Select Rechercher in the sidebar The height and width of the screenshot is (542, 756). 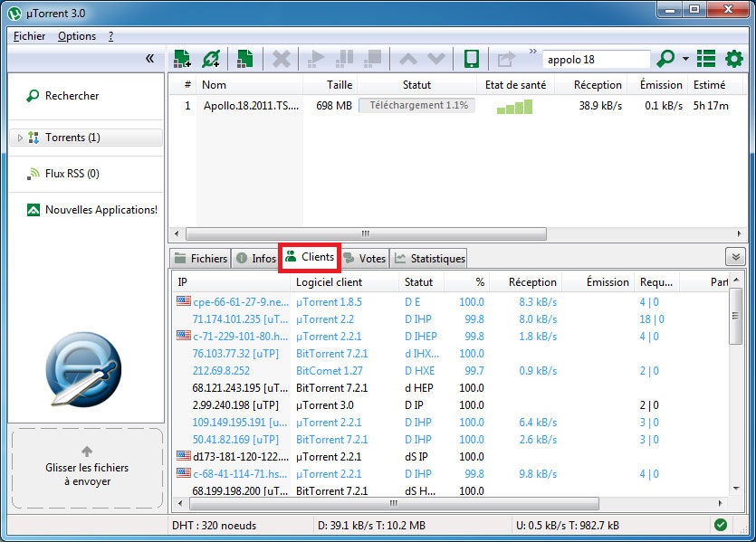coord(72,96)
